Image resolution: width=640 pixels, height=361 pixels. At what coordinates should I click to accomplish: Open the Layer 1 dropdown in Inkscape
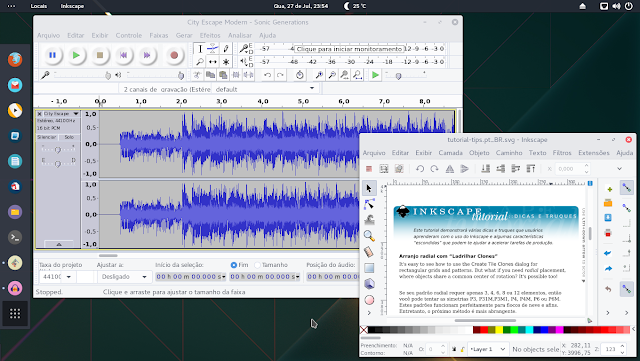488,349
